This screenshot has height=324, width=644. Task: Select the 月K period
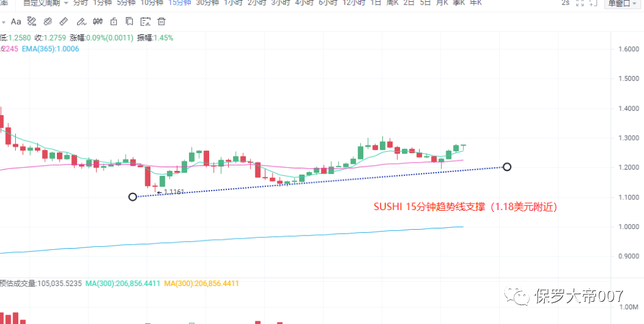(x=440, y=3)
